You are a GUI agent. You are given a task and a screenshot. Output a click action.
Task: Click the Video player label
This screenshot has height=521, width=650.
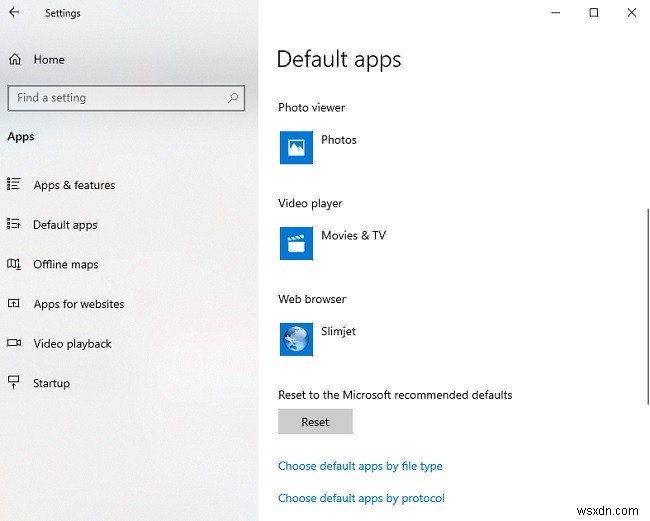pos(310,204)
